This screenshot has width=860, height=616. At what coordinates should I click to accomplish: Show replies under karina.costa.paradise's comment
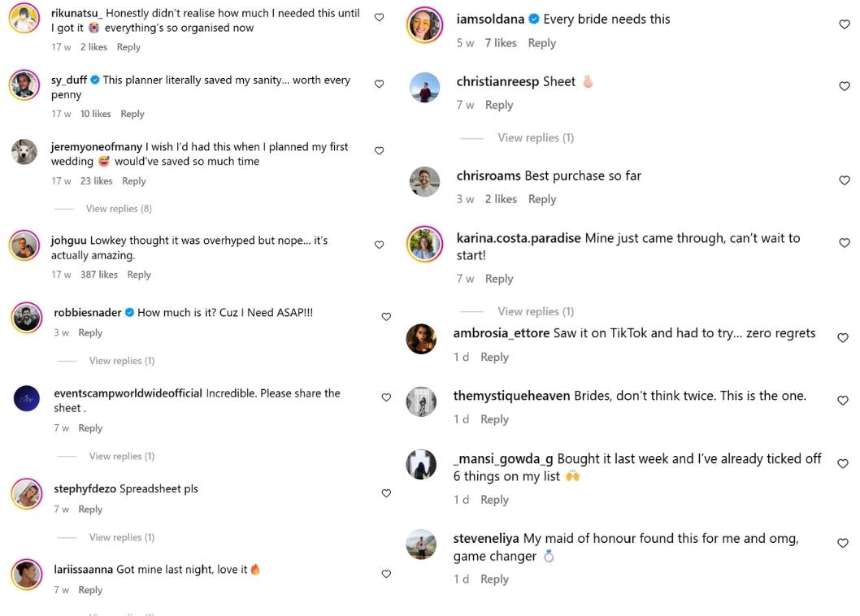tap(536, 311)
